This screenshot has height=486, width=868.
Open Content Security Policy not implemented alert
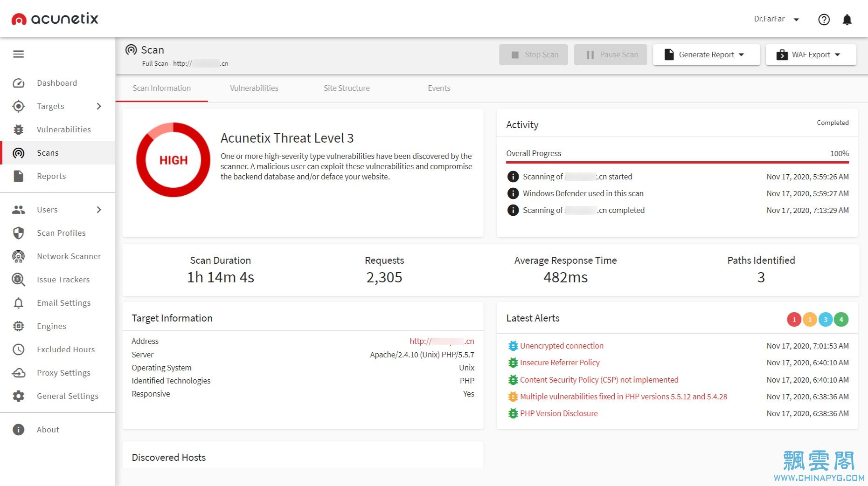(599, 380)
